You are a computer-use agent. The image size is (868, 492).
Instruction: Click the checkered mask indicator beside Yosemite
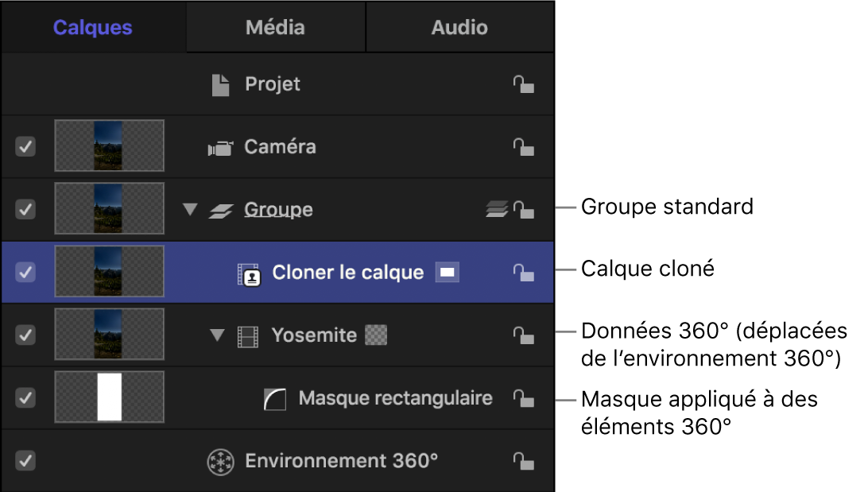pos(375,335)
